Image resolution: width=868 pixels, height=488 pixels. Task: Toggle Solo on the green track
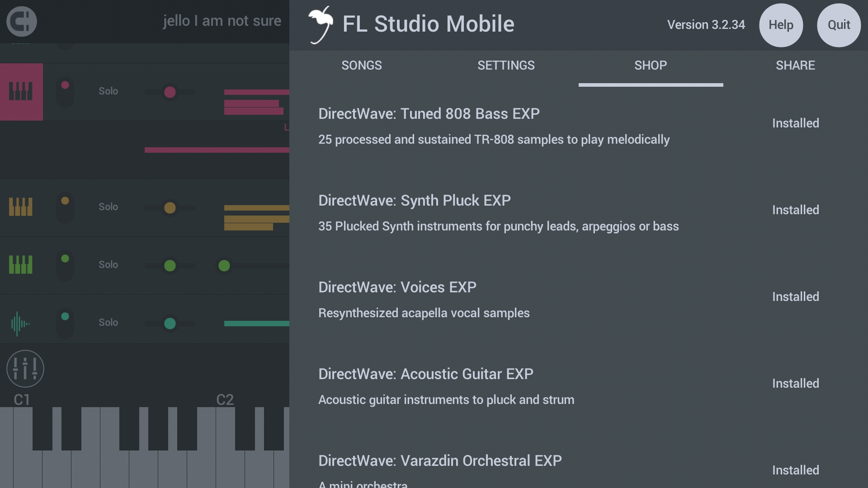[x=108, y=264]
